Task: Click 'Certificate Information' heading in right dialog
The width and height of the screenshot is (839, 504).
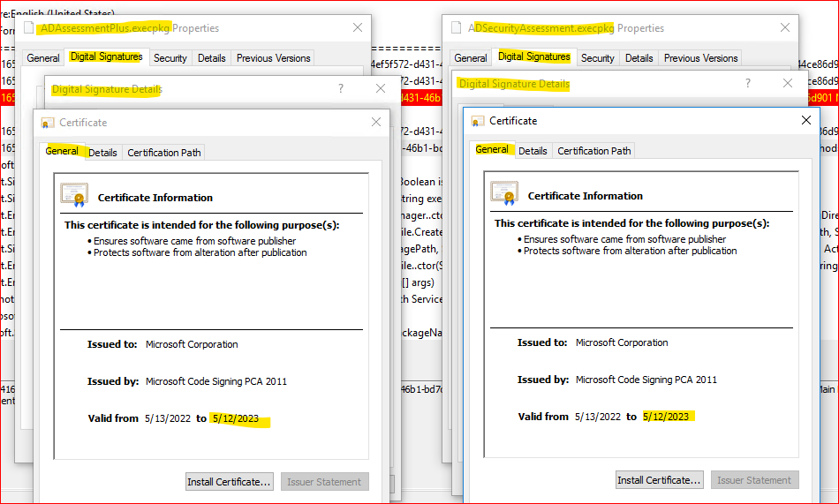Action: pyautogui.click(x=586, y=196)
